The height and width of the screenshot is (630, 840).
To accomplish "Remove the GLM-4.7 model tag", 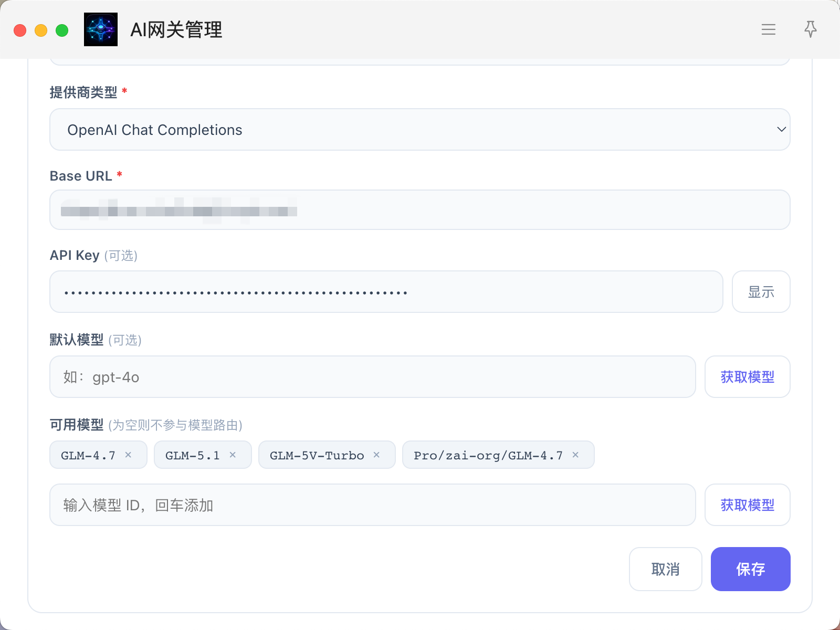I will [128, 455].
